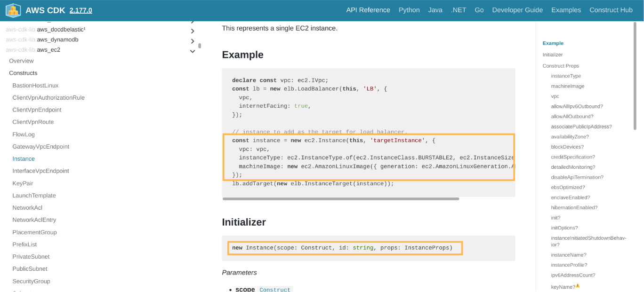Select aws-cdk-lib.aws_docdbelastic in sidebar
Screen dimensions: 644x292
pos(46,29)
